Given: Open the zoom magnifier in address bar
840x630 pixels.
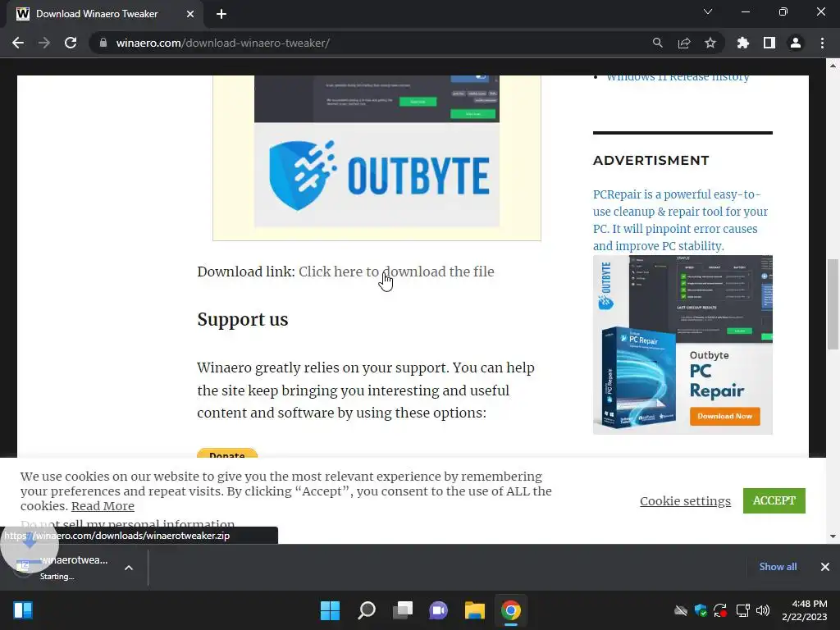Looking at the screenshot, I should pyautogui.click(x=657, y=43).
